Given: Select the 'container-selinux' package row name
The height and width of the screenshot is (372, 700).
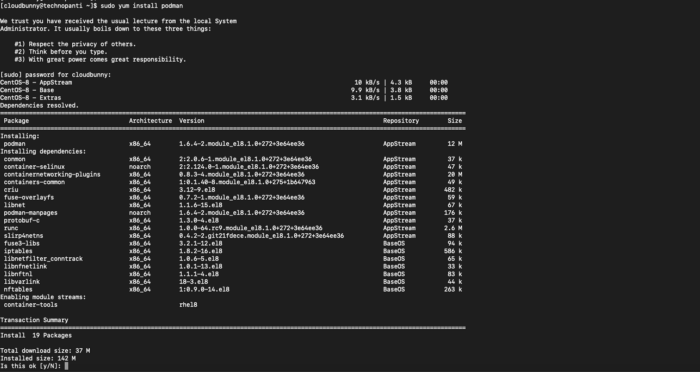Looking at the screenshot, I should 34,167.
